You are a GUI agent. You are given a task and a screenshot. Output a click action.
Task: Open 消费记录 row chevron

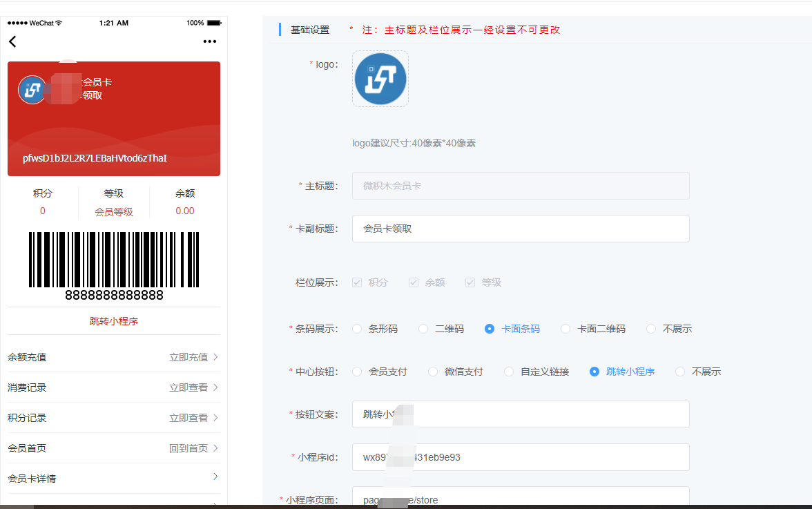pyautogui.click(x=215, y=387)
